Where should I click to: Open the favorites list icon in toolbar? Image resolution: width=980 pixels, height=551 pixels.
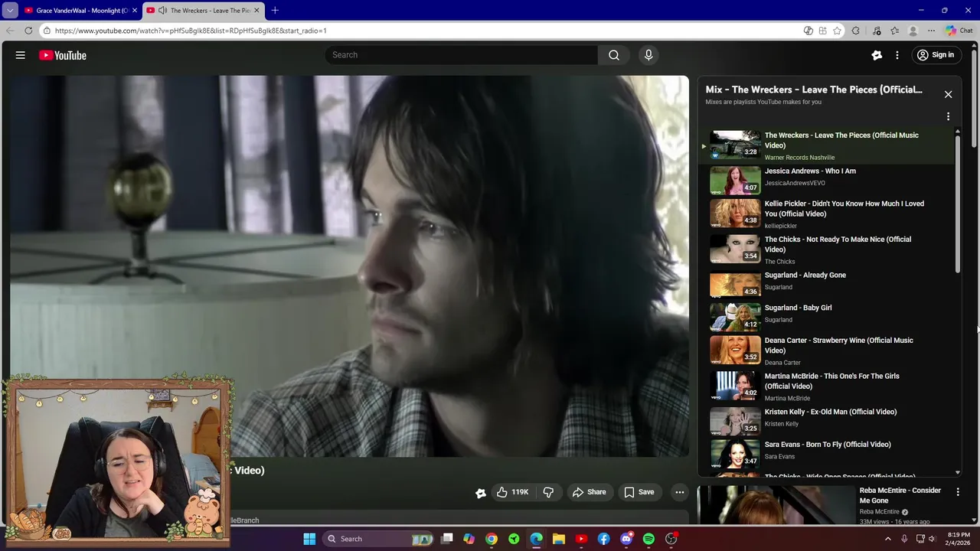point(894,31)
